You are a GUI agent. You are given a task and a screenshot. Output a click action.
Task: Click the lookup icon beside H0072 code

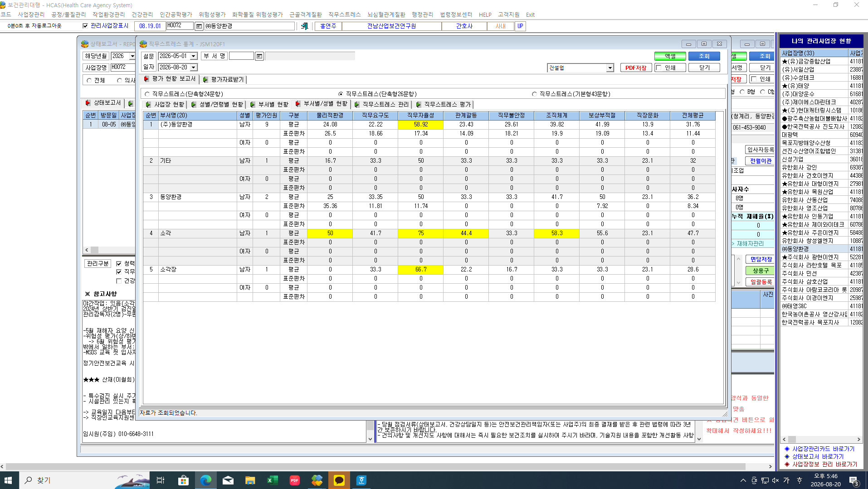(x=199, y=26)
